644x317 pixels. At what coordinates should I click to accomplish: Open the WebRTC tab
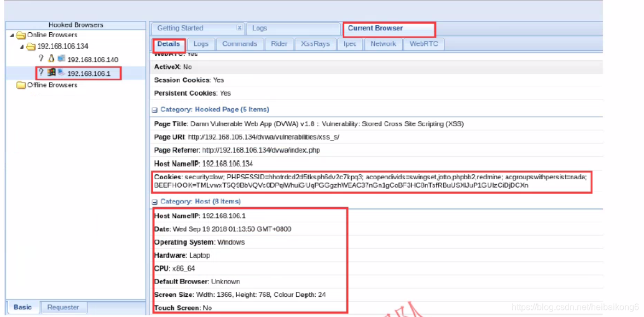(424, 44)
